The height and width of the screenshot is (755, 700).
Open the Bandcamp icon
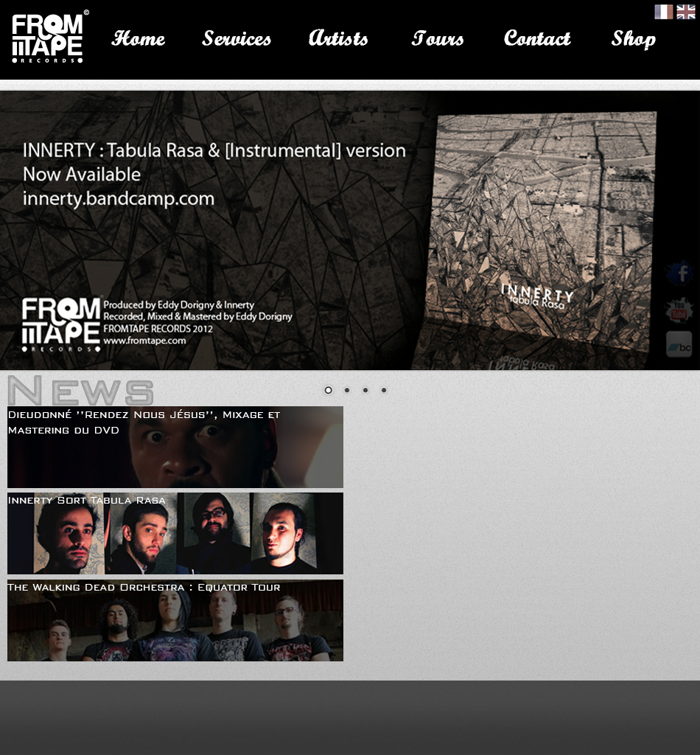[679, 344]
